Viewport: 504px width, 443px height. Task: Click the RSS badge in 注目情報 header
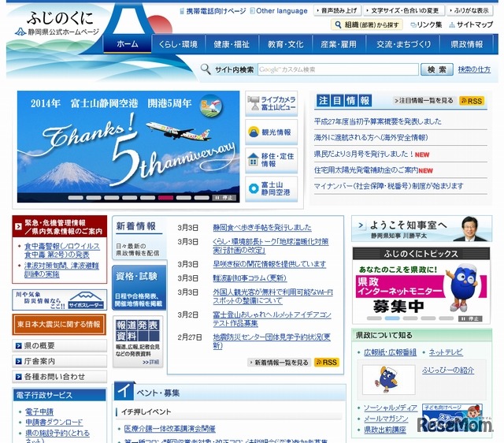(x=472, y=101)
